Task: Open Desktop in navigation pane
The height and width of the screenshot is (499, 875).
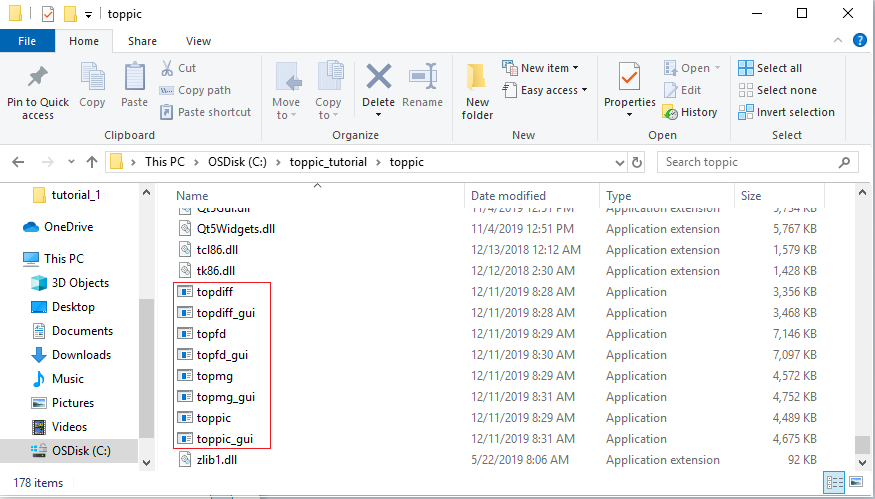Action: [x=62, y=307]
